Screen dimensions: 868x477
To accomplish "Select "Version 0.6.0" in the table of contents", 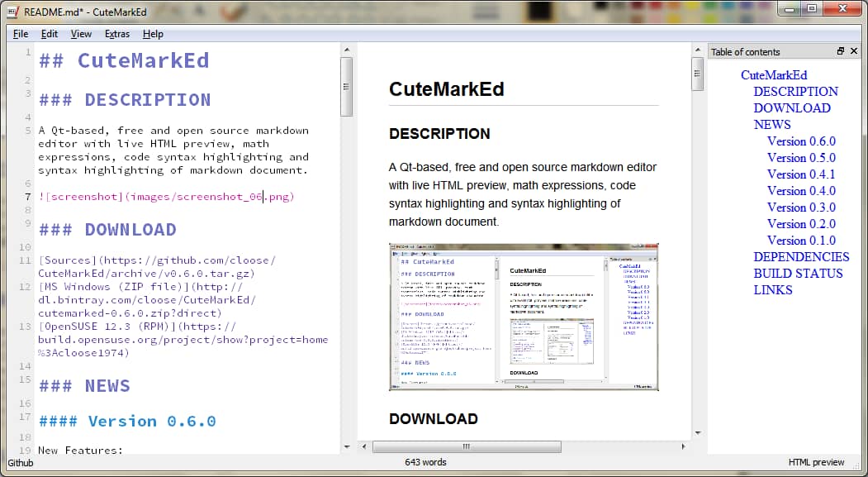I will click(801, 141).
